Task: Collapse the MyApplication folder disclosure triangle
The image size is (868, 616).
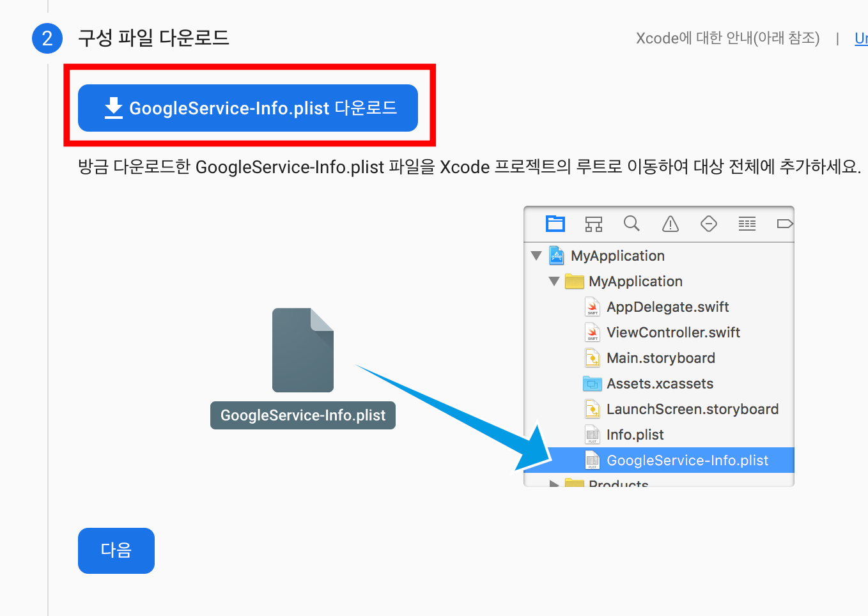Action: pyautogui.click(x=554, y=281)
